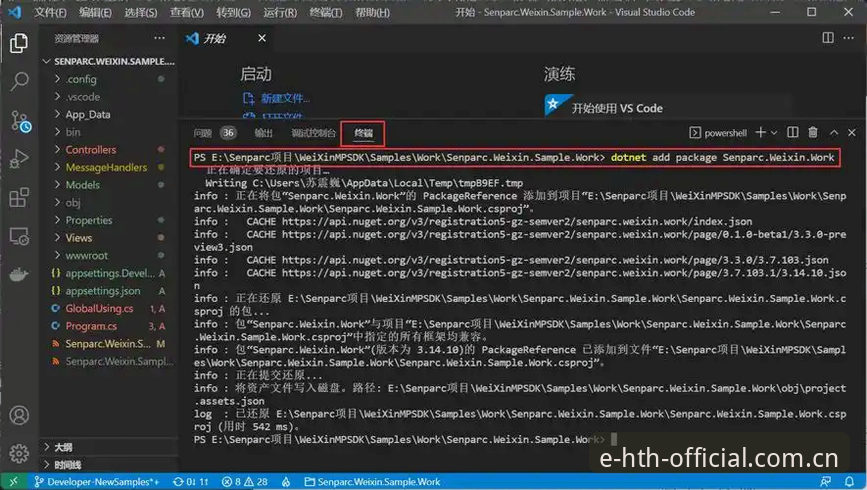
Task: Open the 帮助(H) menu
Action: tap(372, 12)
